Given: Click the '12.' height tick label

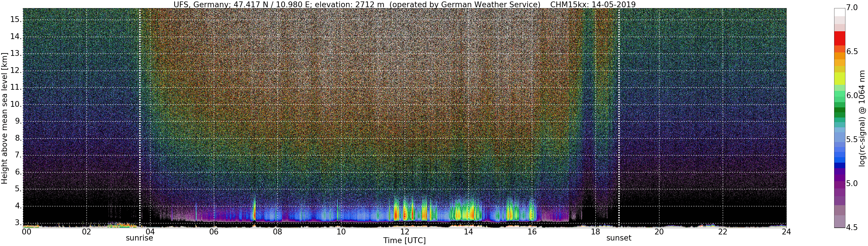Looking at the screenshot, I should click(x=16, y=71).
